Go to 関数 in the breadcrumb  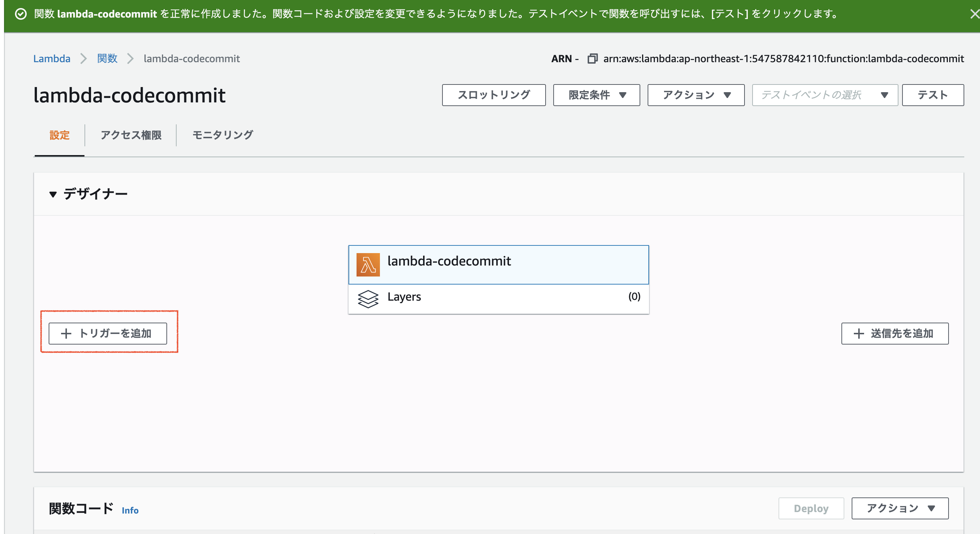(107, 59)
